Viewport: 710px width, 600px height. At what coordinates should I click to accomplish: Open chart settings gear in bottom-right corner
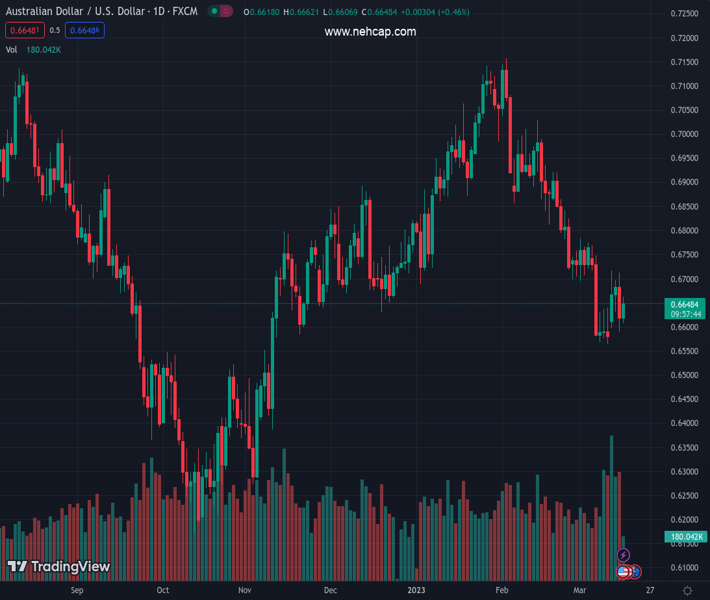(x=685, y=591)
